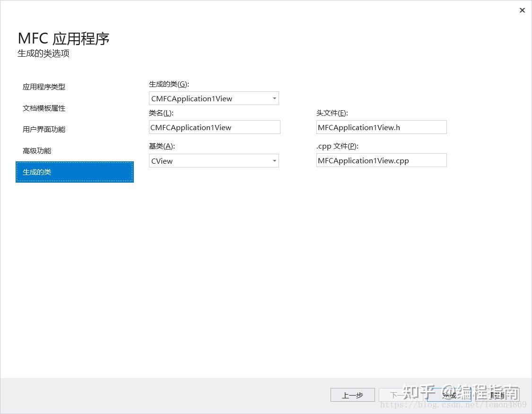Screen dimensions: 532x414
Task: Open the 文档模板属性 settings page
Action: 44,108
